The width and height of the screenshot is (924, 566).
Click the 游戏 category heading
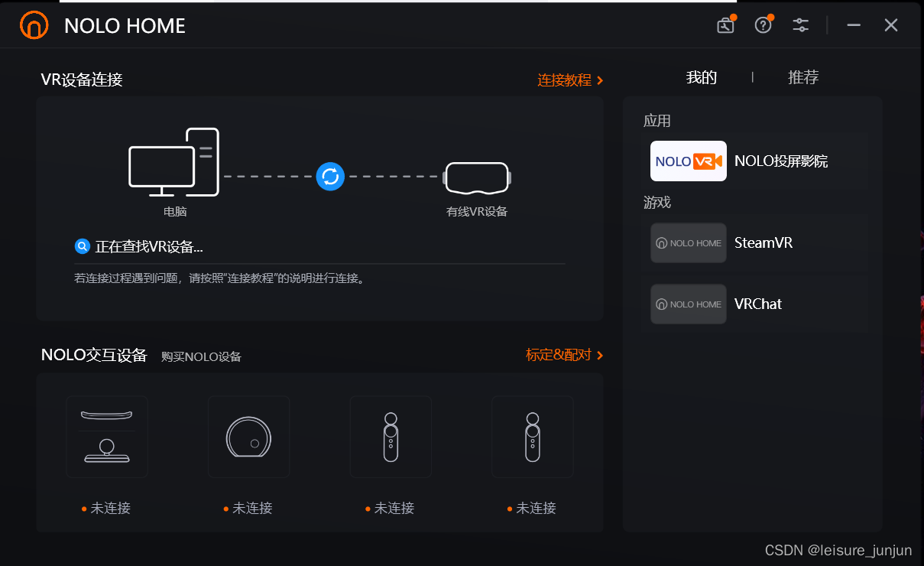[x=657, y=203]
